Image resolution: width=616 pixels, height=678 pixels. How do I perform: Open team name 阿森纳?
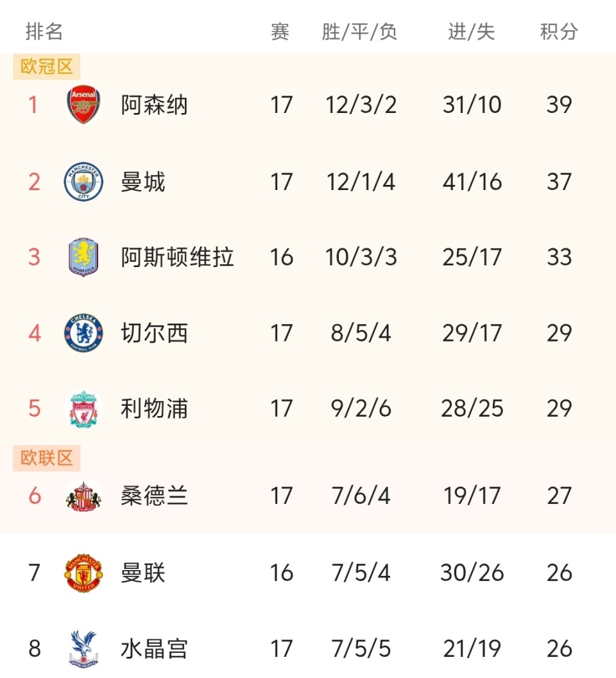pos(154,105)
